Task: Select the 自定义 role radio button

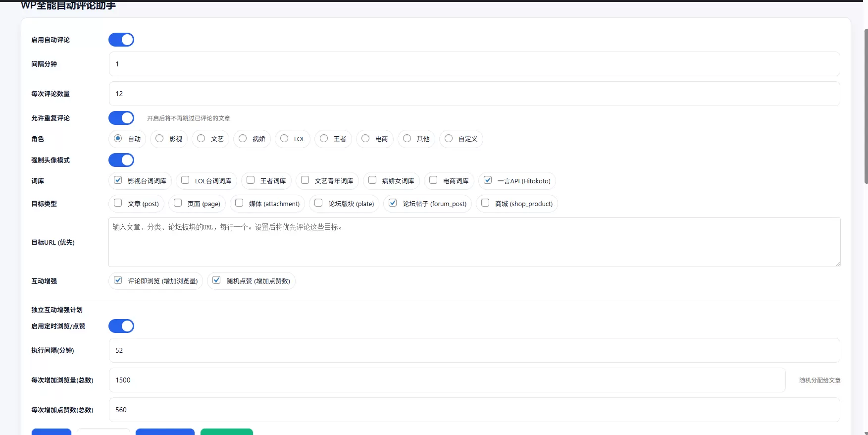Action: coord(449,139)
